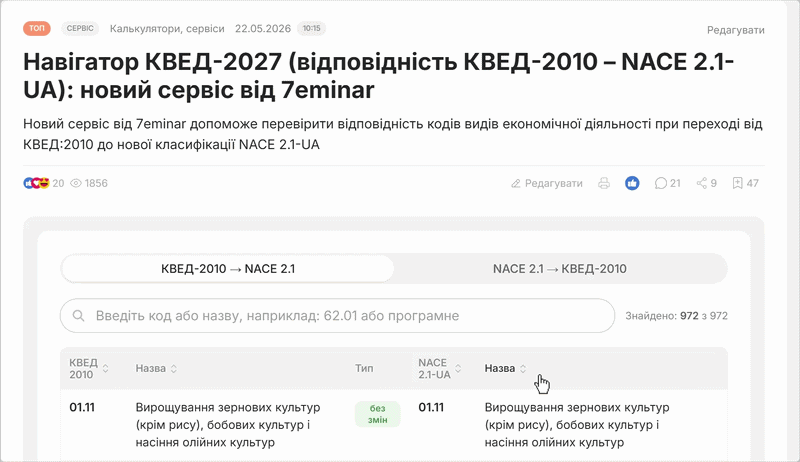The width and height of the screenshot is (800, 462).
Task: Click the date 22.05.2026
Action: coord(263,29)
